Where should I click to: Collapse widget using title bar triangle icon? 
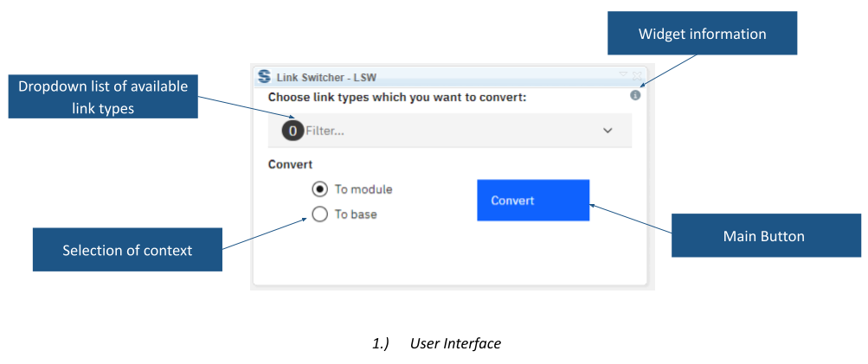point(623,74)
